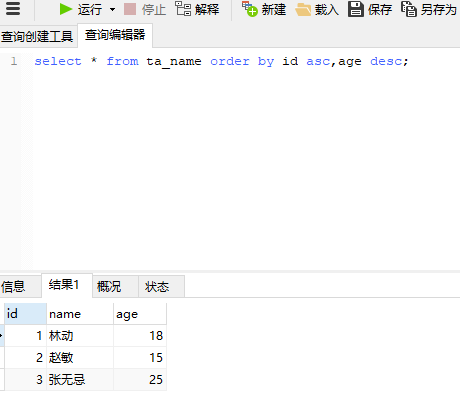The height and width of the screenshot is (404, 460).
Task: Click the Save (保存) floppy disk icon
Action: click(356, 9)
